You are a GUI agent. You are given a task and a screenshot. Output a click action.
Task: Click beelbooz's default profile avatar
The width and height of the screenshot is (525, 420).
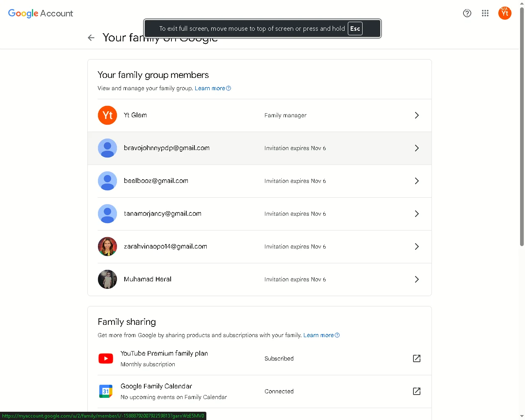click(x=107, y=181)
